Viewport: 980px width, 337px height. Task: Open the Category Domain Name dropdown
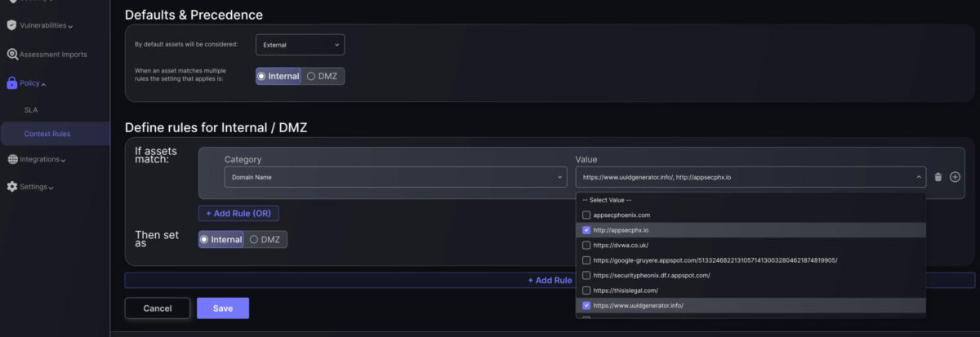[395, 177]
